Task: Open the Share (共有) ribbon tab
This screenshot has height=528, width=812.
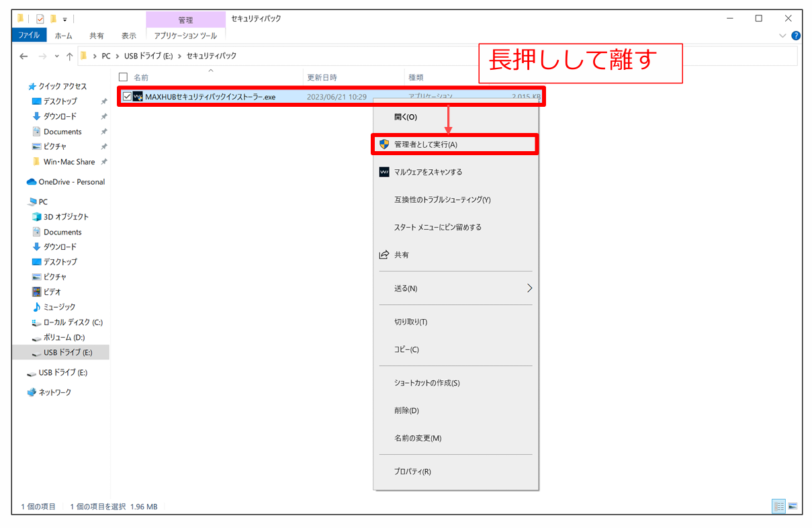Action: click(97, 36)
